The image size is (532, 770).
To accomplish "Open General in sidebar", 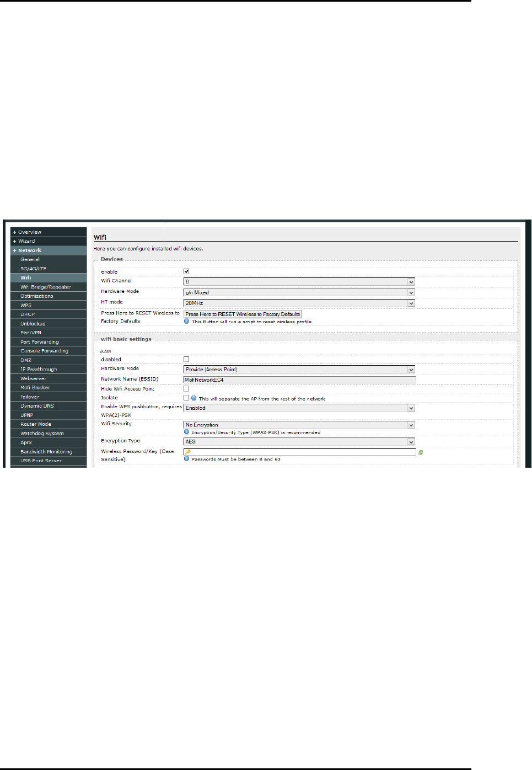I will point(49,259).
